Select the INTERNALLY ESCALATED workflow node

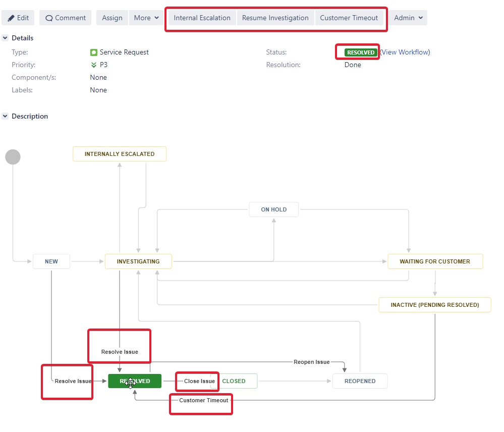pos(120,154)
